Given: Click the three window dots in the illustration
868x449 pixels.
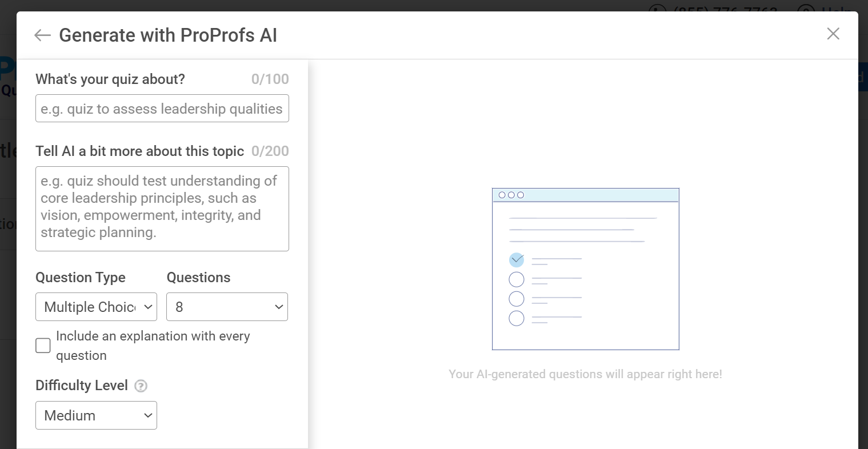Looking at the screenshot, I should coord(511,195).
